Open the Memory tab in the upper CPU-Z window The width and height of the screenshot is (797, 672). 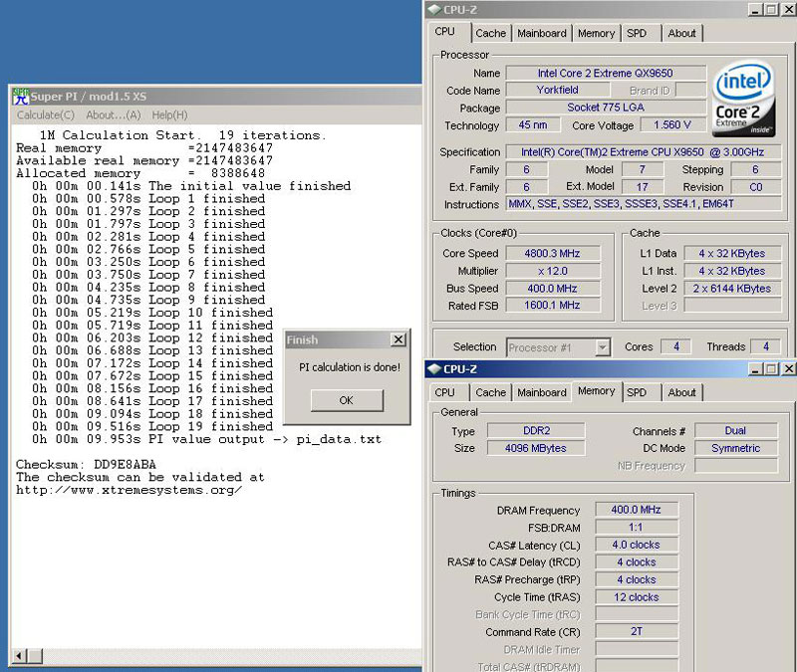click(x=596, y=34)
